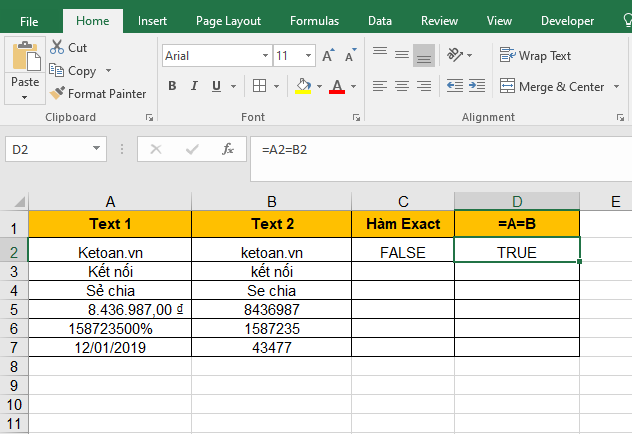Click the Center align icon
The width and height of the screenshot is (632, 434).
click(401, 86)
